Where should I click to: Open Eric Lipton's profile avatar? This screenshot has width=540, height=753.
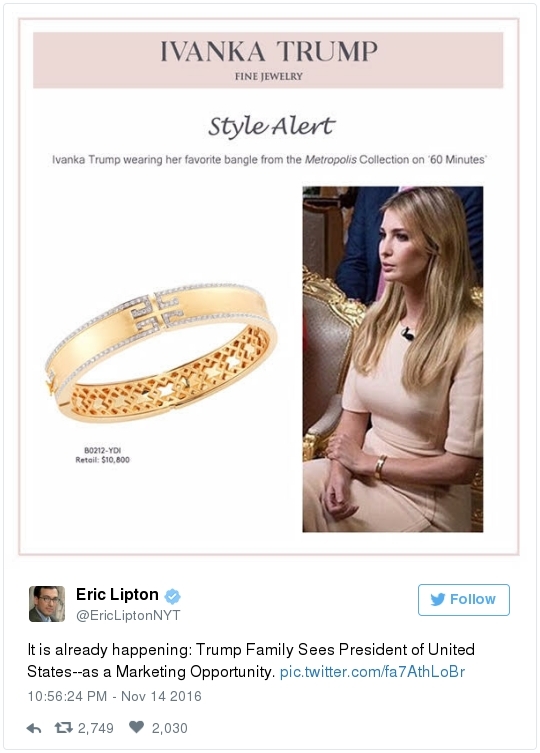[47, 604]
